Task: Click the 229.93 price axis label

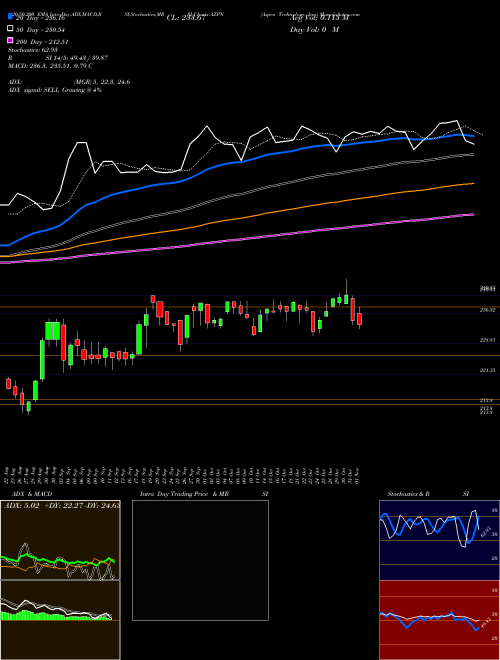Action: [487, 340]
